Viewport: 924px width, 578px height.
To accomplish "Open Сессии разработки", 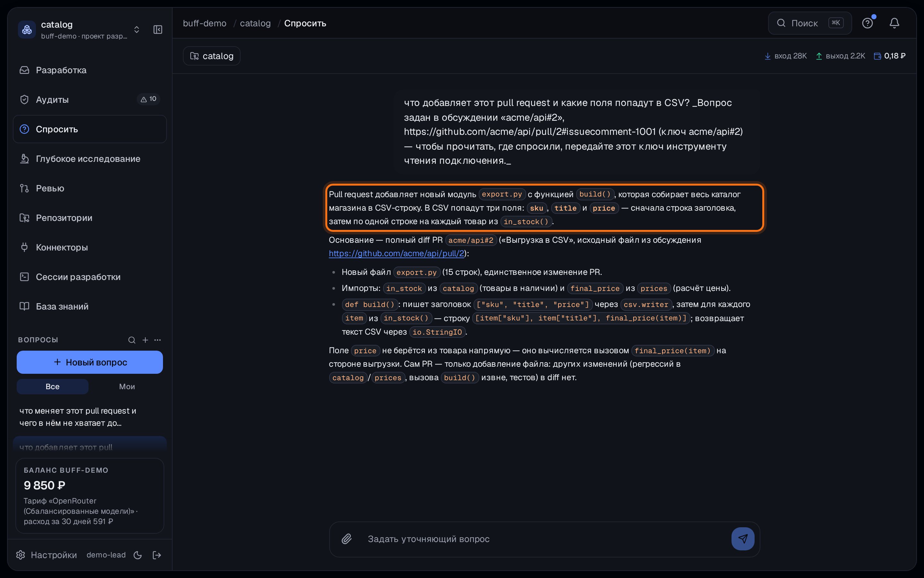I will pyautogui.click(x=90, y=277).
